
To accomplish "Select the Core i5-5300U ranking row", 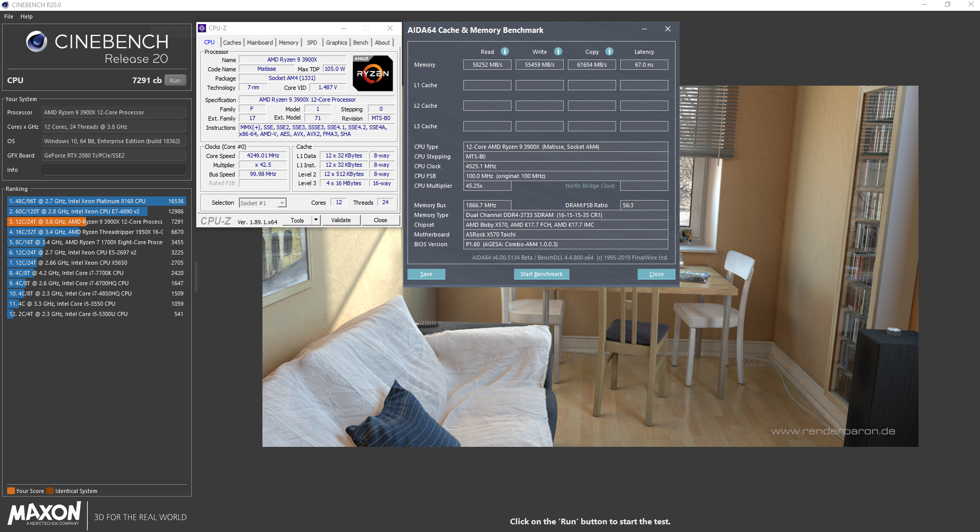I will click(x=96, y=314).
